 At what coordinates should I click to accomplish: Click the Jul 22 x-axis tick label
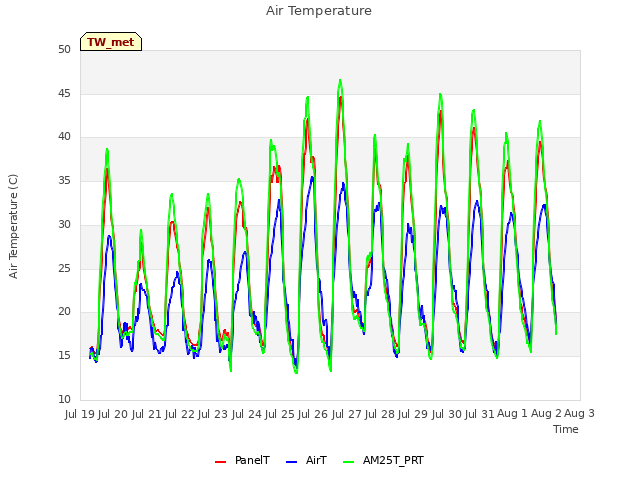[180, 414]
